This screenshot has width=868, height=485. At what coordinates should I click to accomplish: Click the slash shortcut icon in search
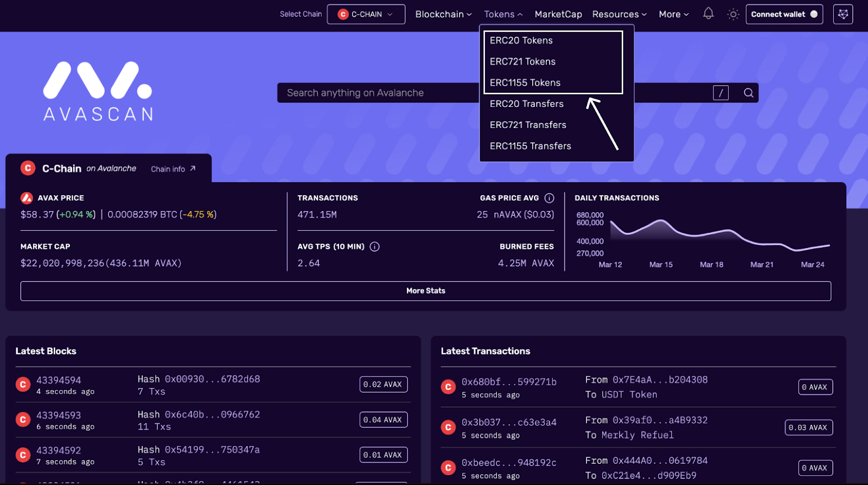tap(720, 93)
